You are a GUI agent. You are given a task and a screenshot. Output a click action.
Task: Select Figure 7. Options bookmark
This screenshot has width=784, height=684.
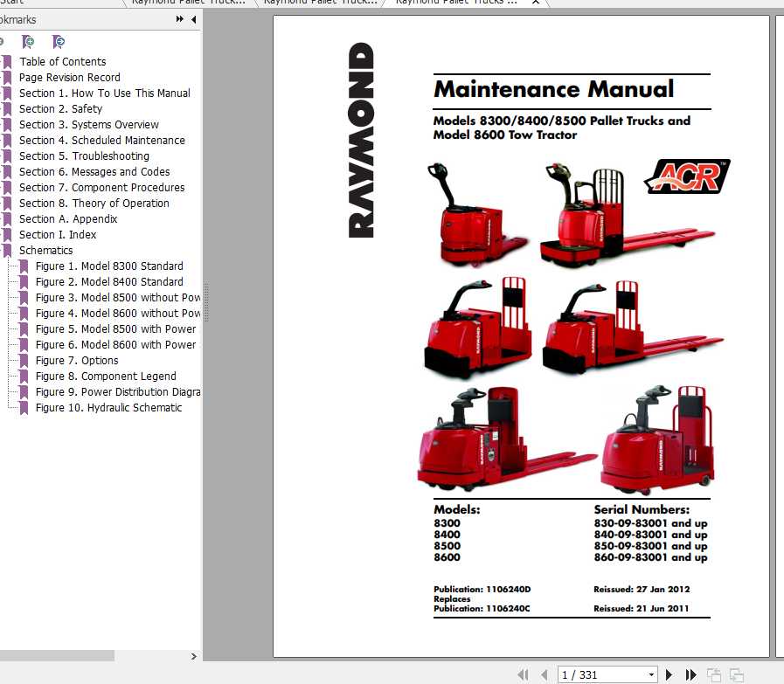pos(77,361)
